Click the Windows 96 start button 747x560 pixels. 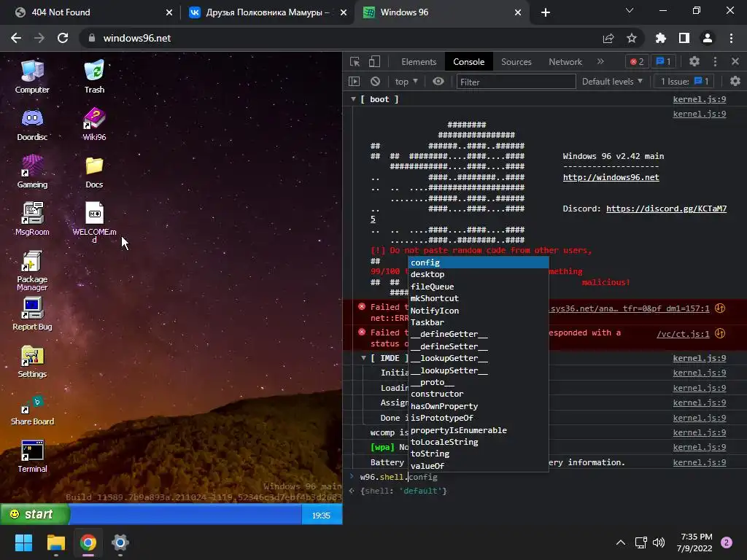(35, 514)
